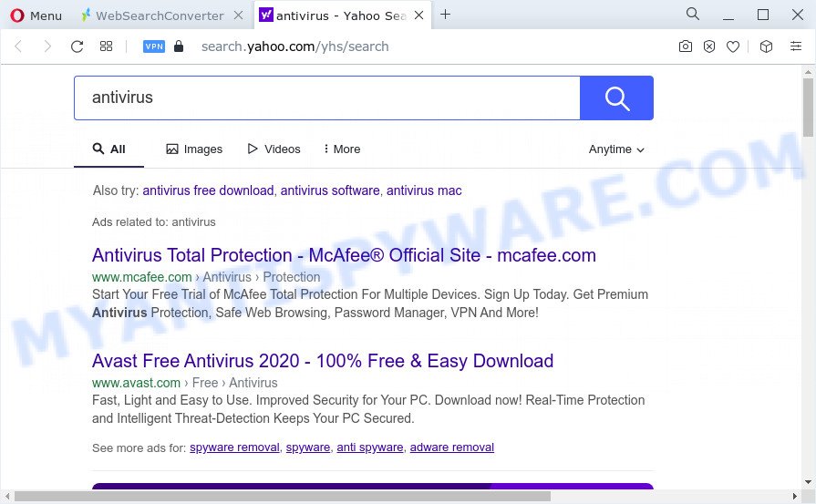The width and height of the screenshot is (816, 504).
Task: Click the padlock site security icon
Action: point(179,46)
